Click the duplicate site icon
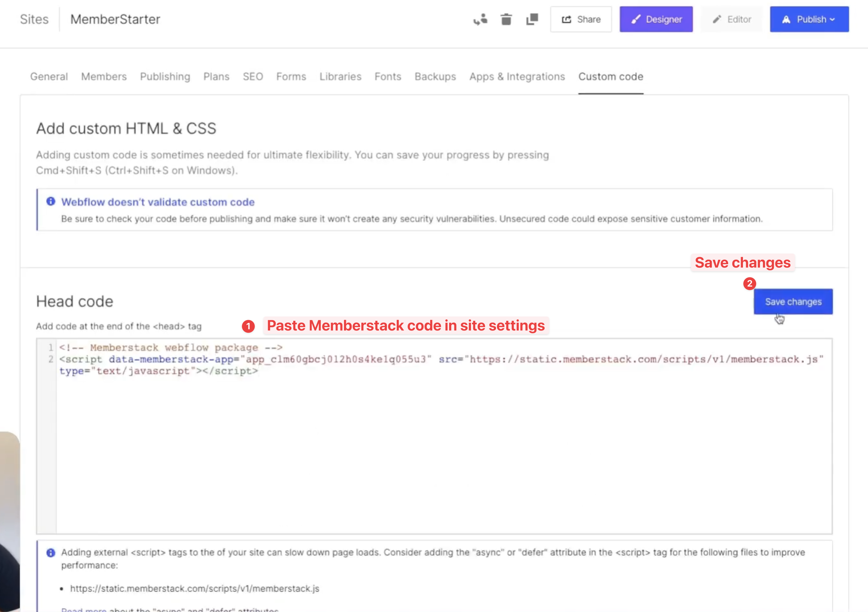868x612 pixels. pos(532,19)
